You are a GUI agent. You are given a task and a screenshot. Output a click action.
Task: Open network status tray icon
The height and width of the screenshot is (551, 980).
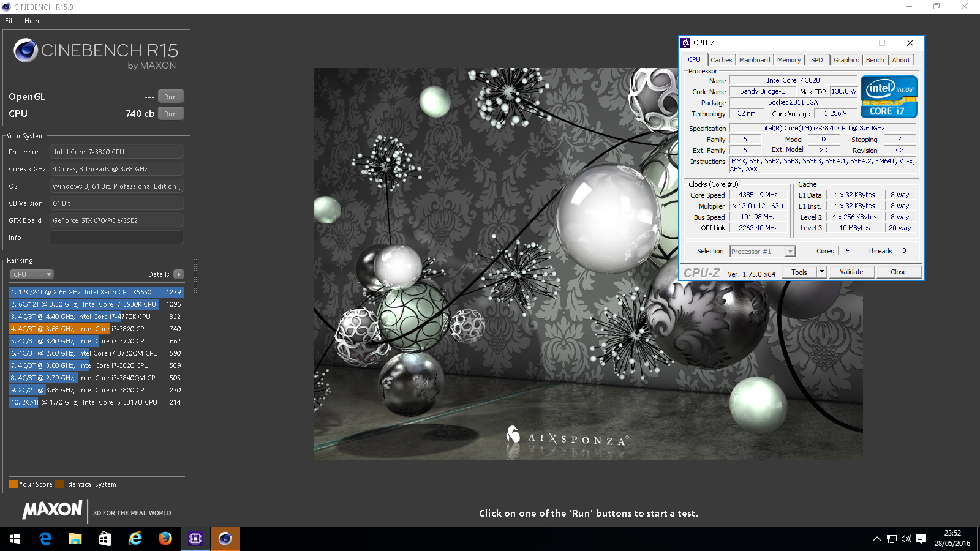[892, 539]
